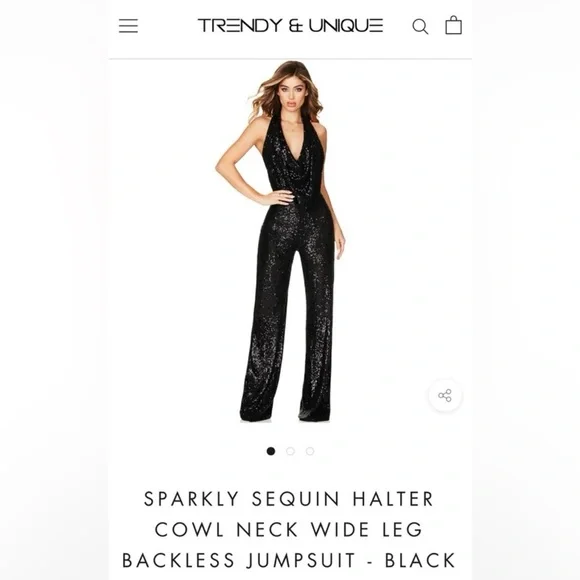Select the Sparkly Sequin Halter product title
This screenshot has height=580, width=580.
point(289,529)
